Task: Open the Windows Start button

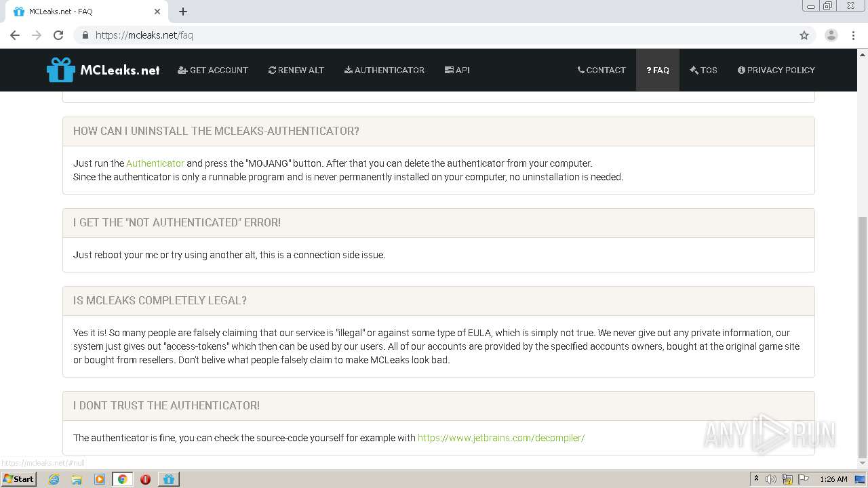Action: point(18,479)
